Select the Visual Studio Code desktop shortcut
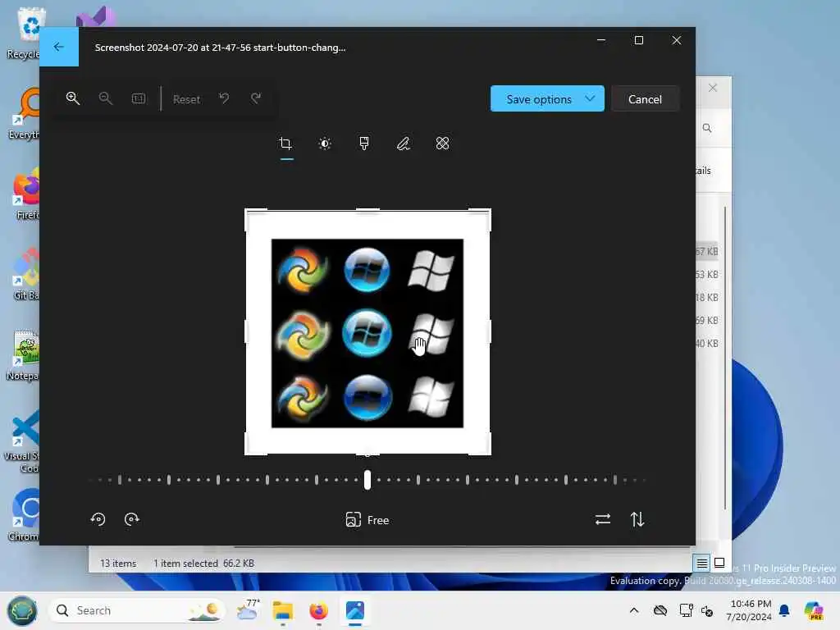Image resolution: width=840 pixels, height=630 pixels. tap(22, 441)
